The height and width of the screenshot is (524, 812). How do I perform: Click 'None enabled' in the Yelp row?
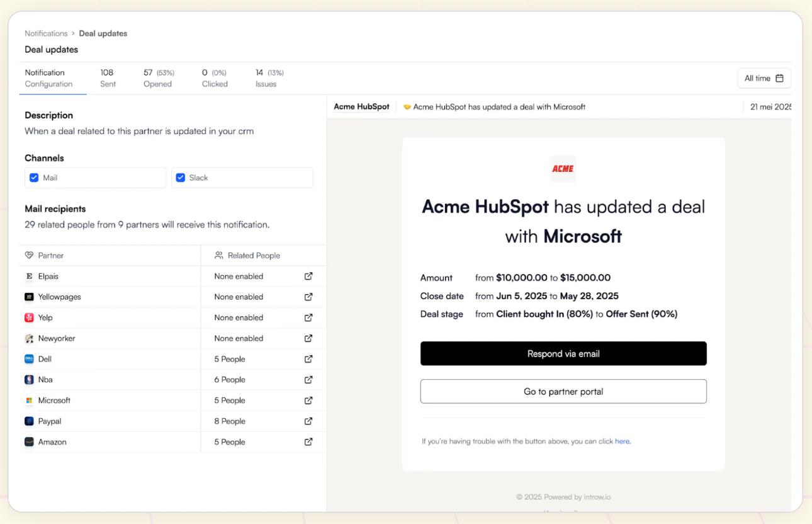click(x=239, y=318)
